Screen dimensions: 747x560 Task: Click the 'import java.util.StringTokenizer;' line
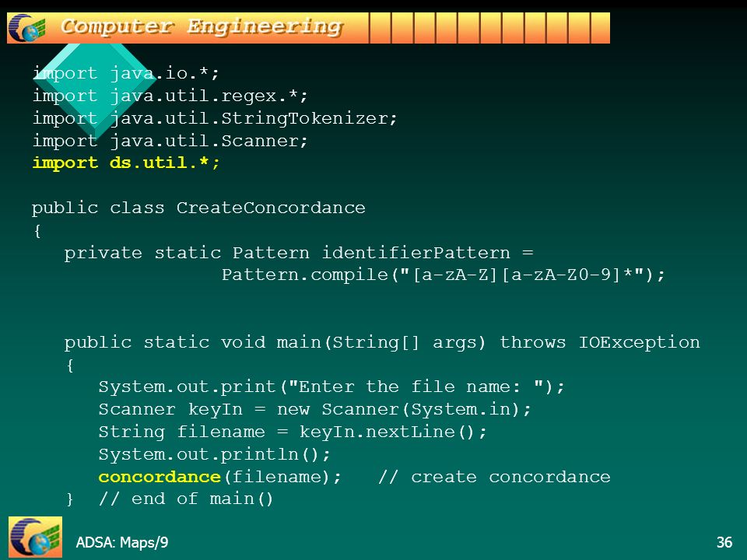coord(215,118)
